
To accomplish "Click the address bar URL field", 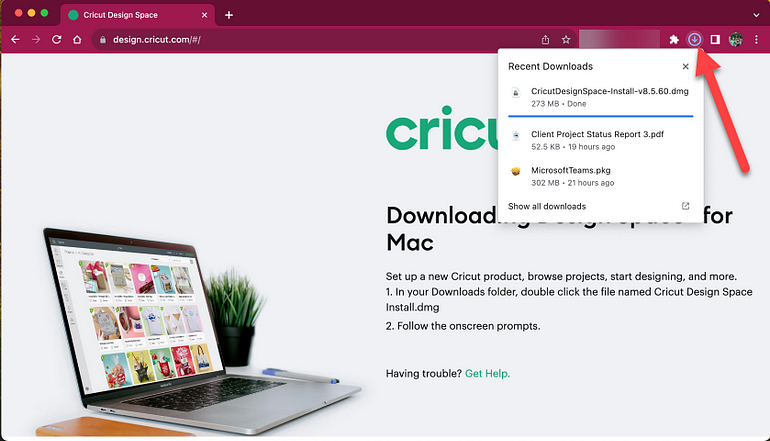I will click(314, 39).
